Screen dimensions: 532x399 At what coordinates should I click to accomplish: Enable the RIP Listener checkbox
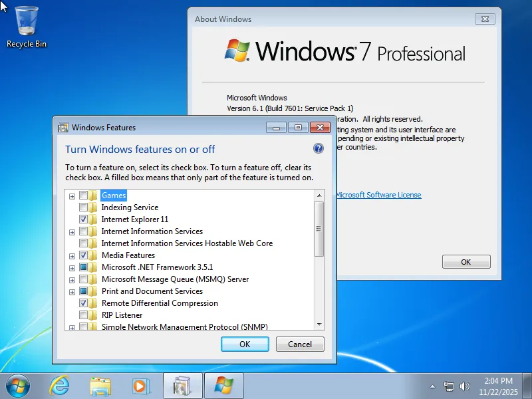click(x=83, y=315)
